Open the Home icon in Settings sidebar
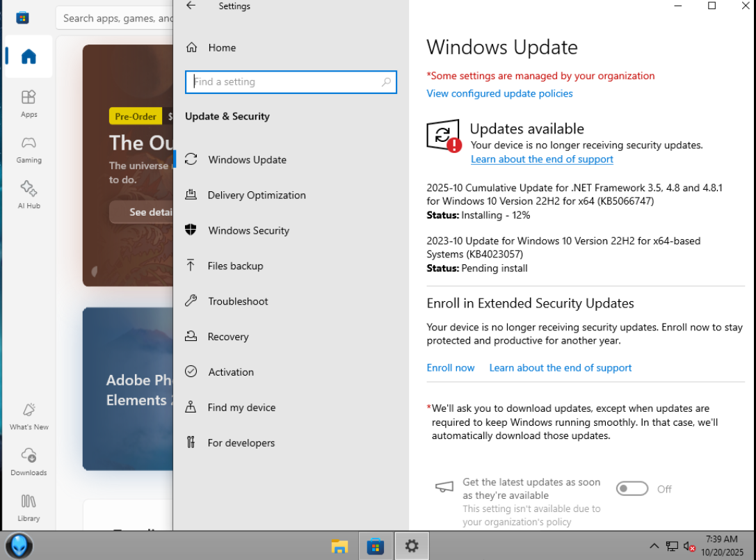Screen dimensions: 756x560 191,47
